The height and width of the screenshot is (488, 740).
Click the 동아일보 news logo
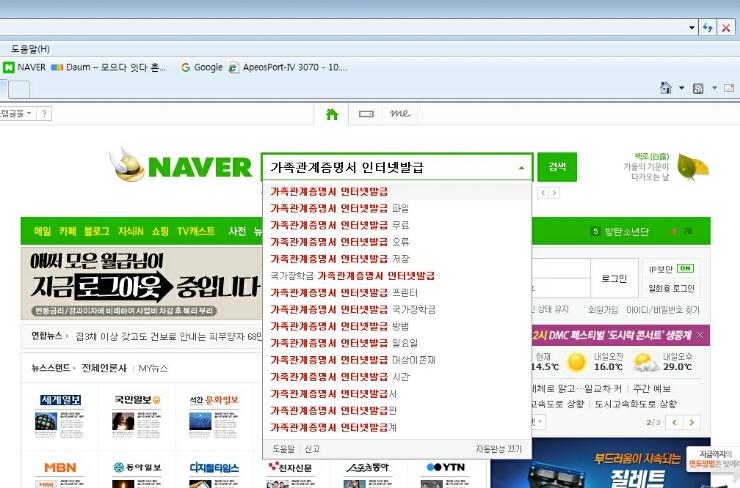click(137, 467)
